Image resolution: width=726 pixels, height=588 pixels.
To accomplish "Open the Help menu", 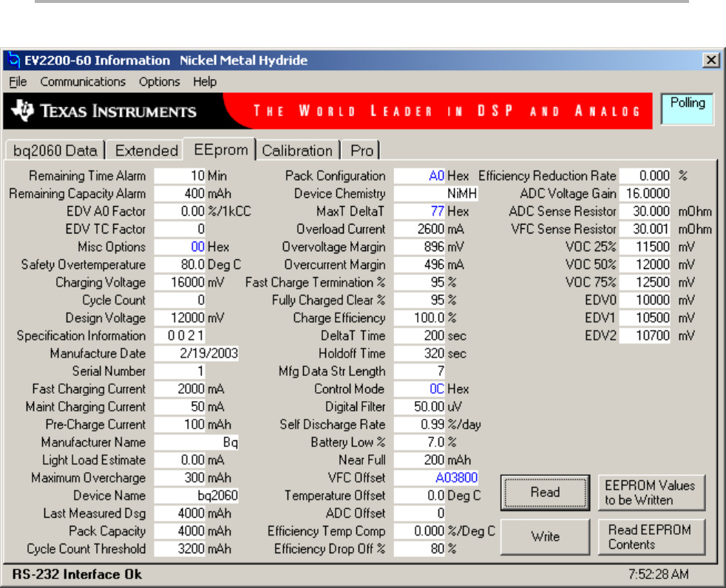I will [x=205, y=82].
